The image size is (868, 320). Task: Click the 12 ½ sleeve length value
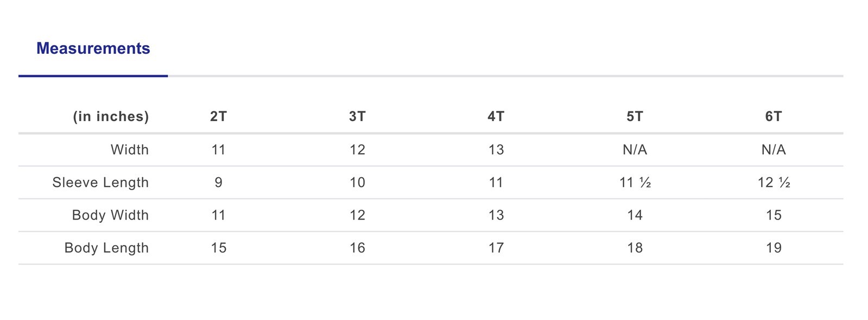click(774, 183)
